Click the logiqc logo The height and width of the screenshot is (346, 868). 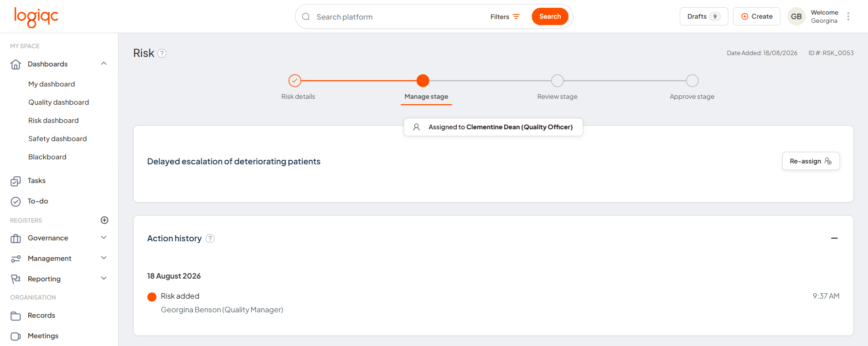pos(36,17)
